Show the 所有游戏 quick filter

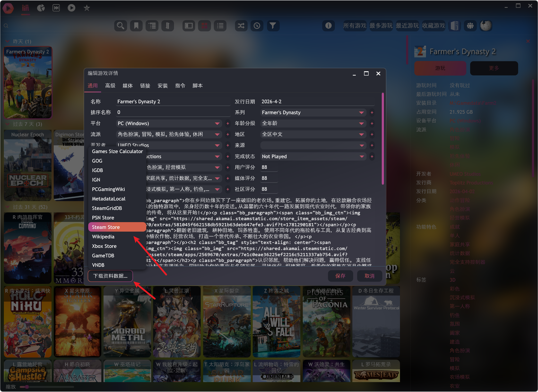(x=355, y=26)
